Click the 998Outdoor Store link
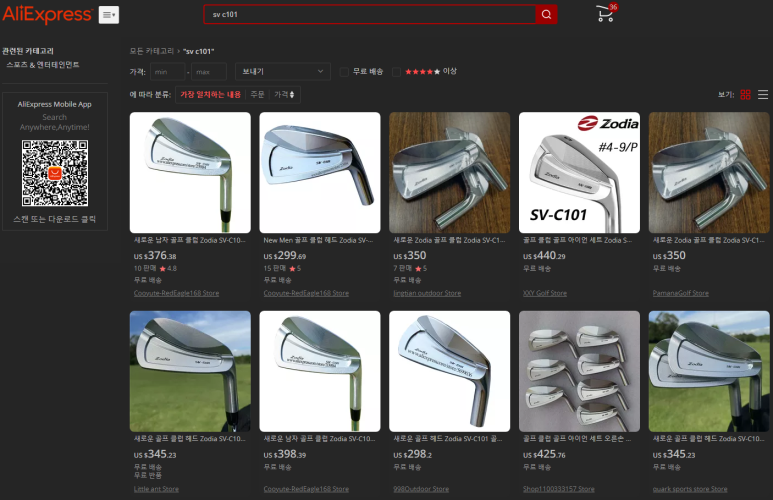The width and height of the screenshot is (773, 500). point(421,489)
